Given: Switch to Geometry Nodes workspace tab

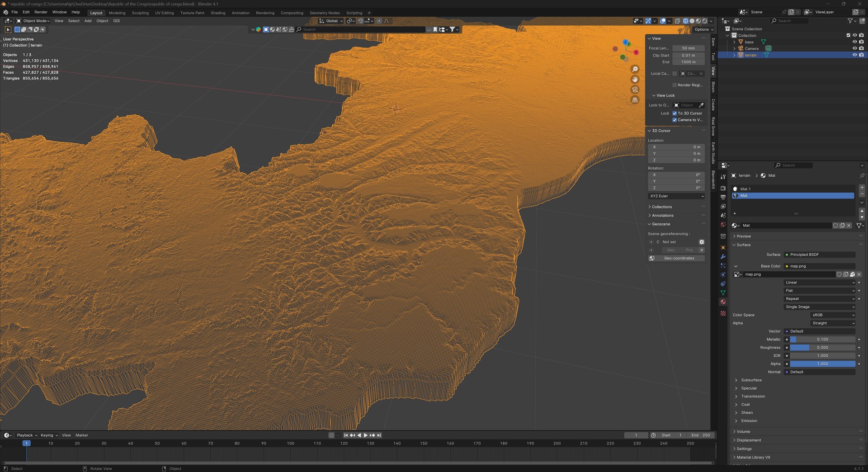Looking at the screenshot, I should pos(325,13).
